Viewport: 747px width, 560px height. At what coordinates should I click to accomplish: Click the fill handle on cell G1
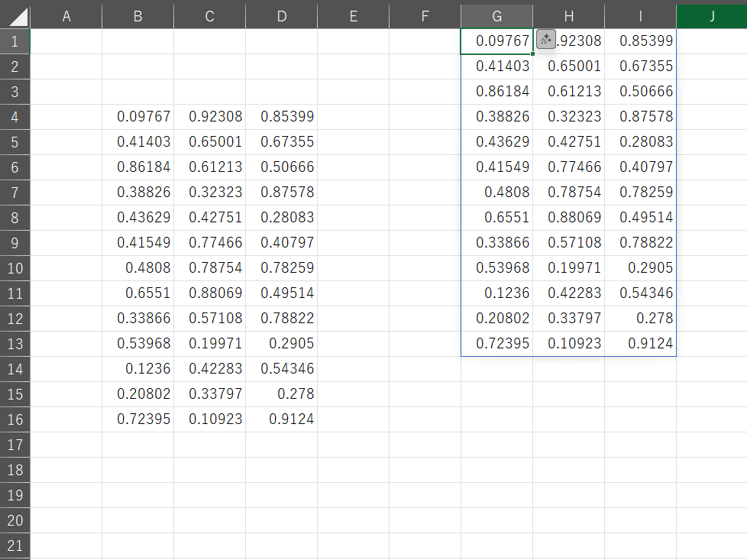pyautogui.click(x=532, y=53)
